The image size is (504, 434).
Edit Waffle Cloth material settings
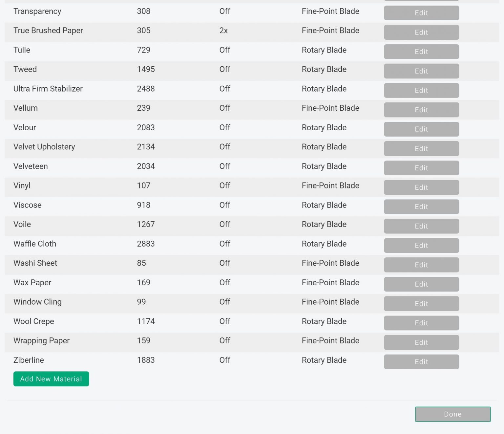pos(421,245)
